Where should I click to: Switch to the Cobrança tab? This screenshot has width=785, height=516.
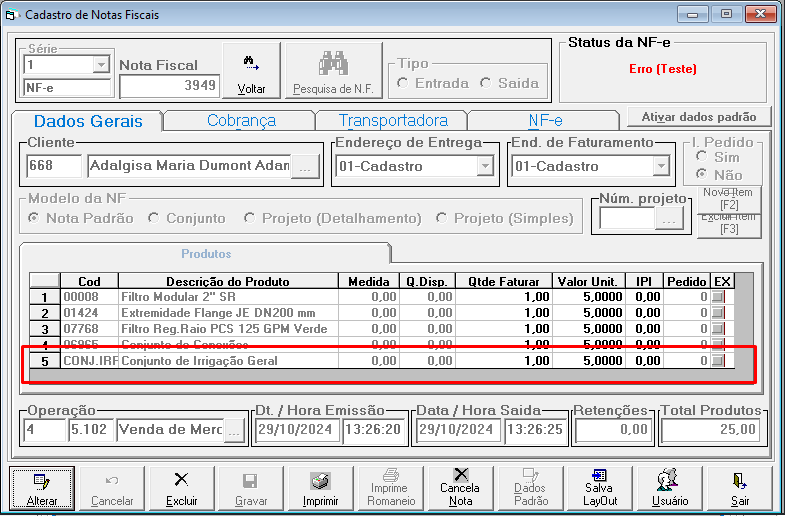[241, 121]
